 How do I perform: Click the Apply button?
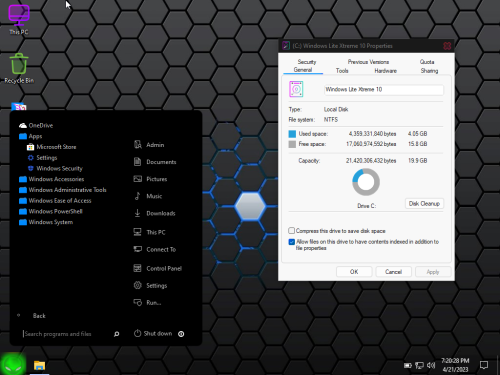pos(433,272)
